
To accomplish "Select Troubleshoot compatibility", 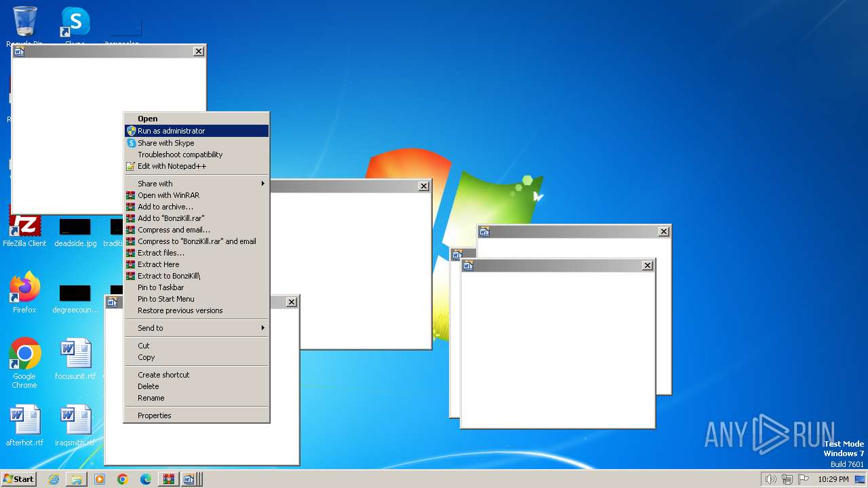I will pos(197,155).
